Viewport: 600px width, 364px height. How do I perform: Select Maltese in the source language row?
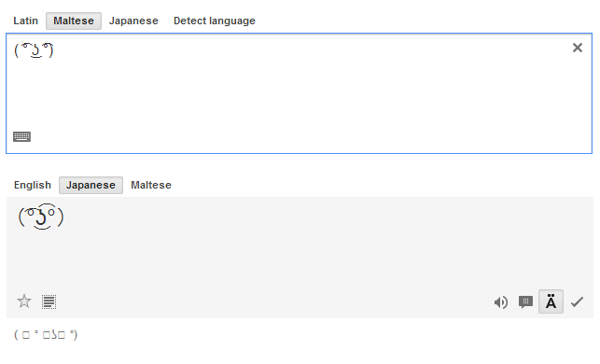coord(74,21)
